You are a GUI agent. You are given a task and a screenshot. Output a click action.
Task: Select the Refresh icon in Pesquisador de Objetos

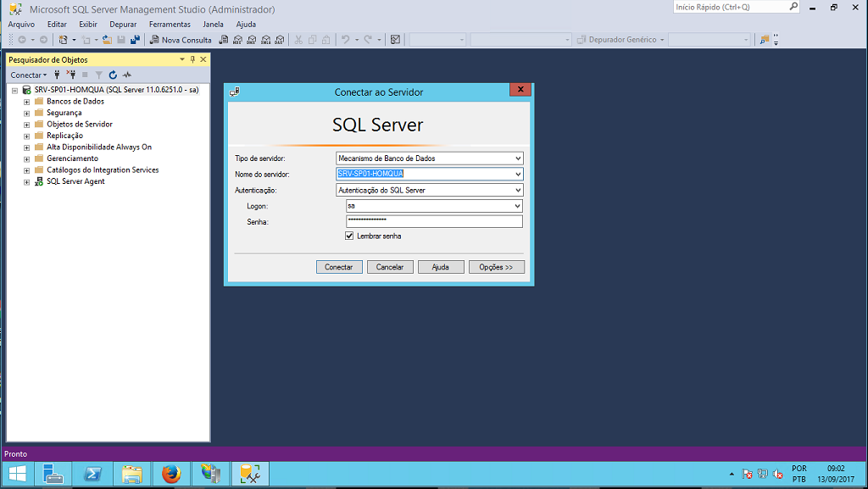tap(113, 75)
